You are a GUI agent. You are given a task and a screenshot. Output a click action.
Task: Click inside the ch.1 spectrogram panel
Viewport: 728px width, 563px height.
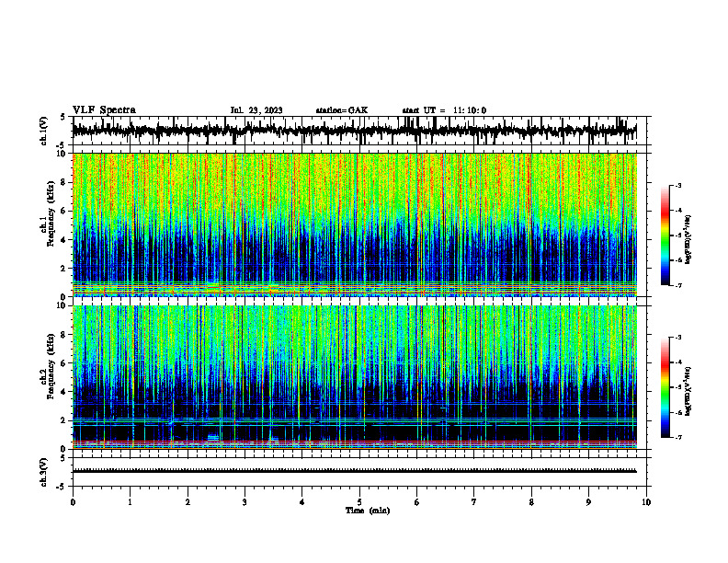[359, 224]
